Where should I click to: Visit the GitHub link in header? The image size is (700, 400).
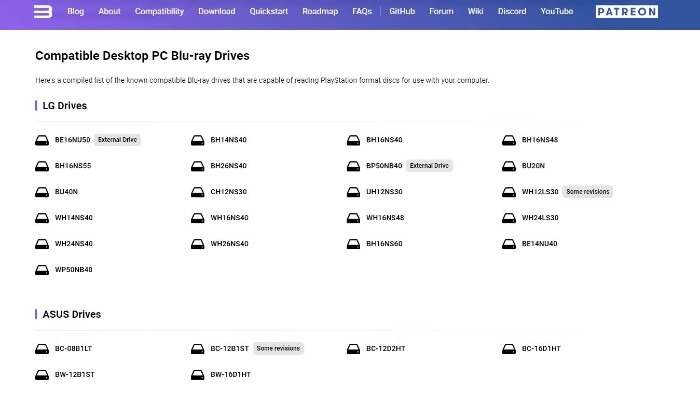pos(402,12)
